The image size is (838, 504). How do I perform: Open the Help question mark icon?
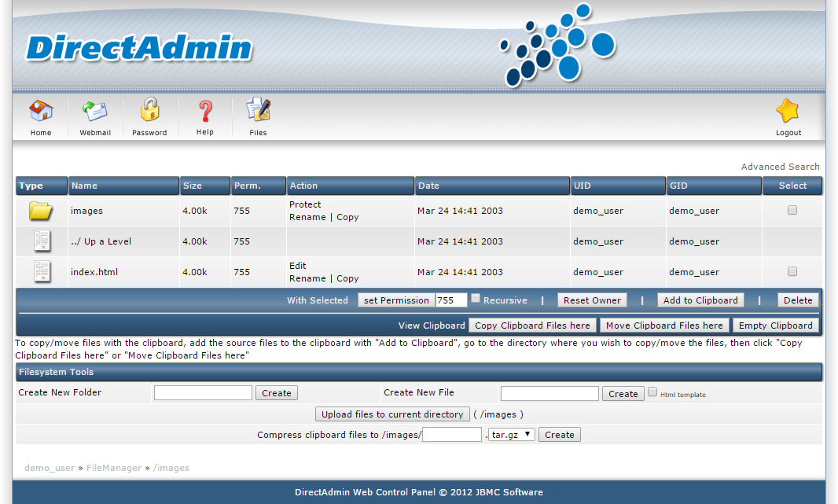[x=205, y=111]
